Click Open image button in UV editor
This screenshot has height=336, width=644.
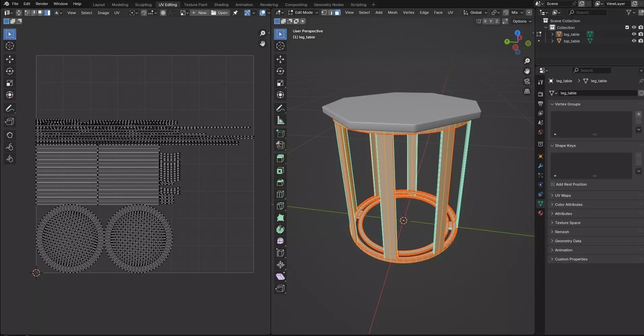pos(219,13)
